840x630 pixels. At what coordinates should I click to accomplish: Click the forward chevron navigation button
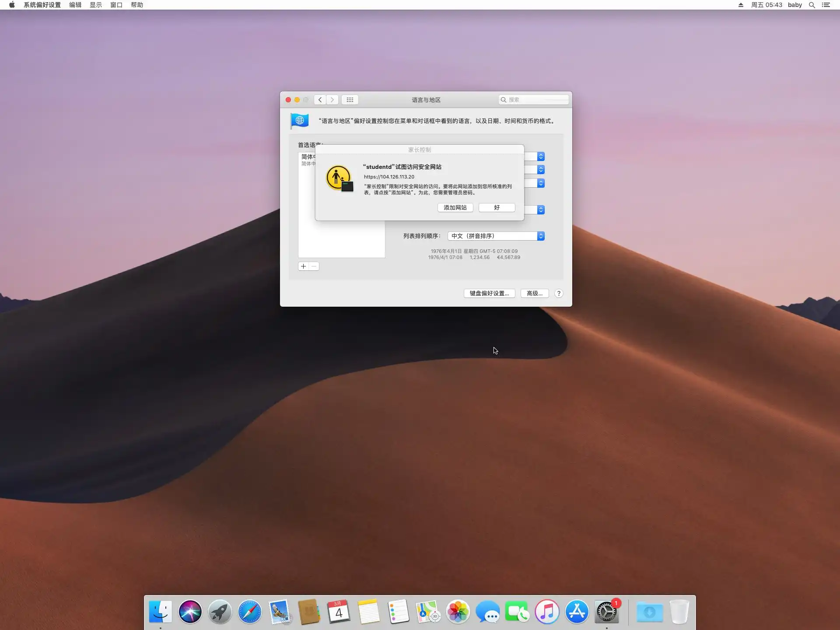click(x=332, y=100)
